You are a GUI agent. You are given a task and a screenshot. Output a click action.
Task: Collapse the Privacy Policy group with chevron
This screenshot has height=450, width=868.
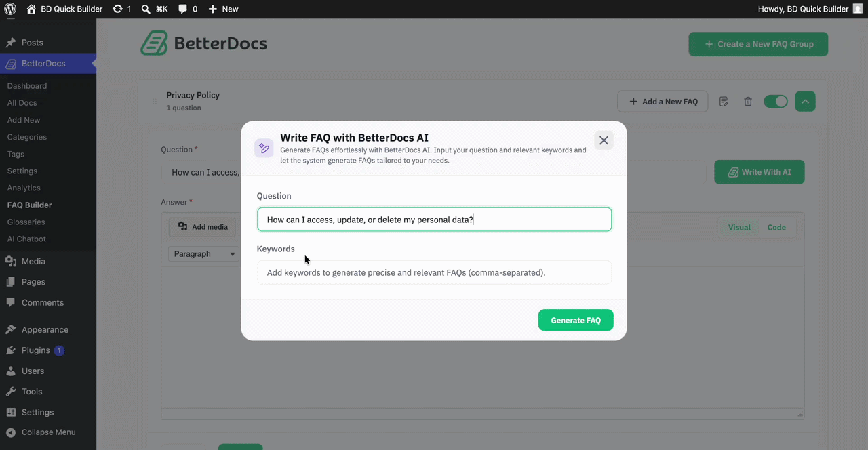805,102
